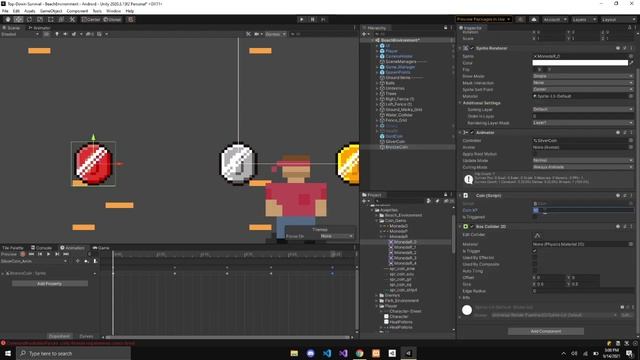Click the Pause button

click(x=313, y=19)
